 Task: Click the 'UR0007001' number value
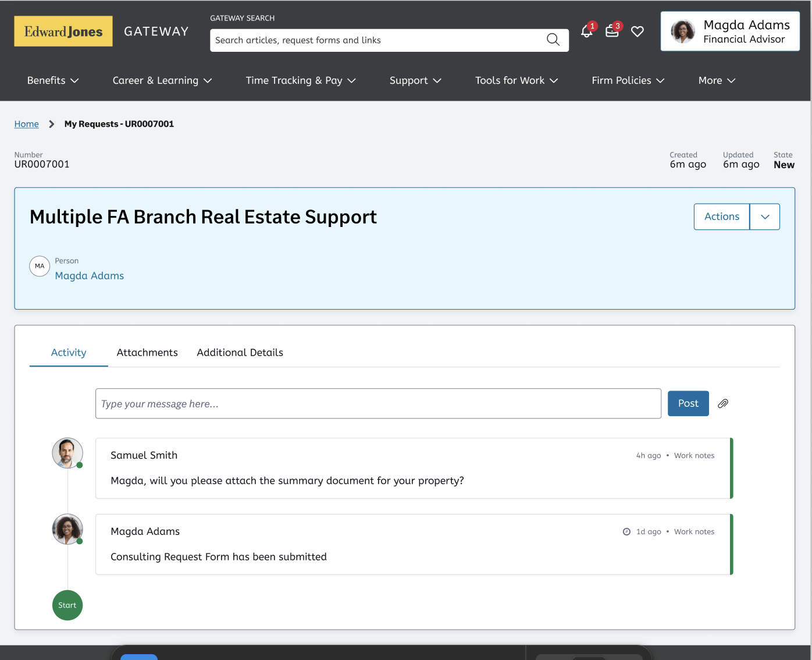[x=42, y=165]
